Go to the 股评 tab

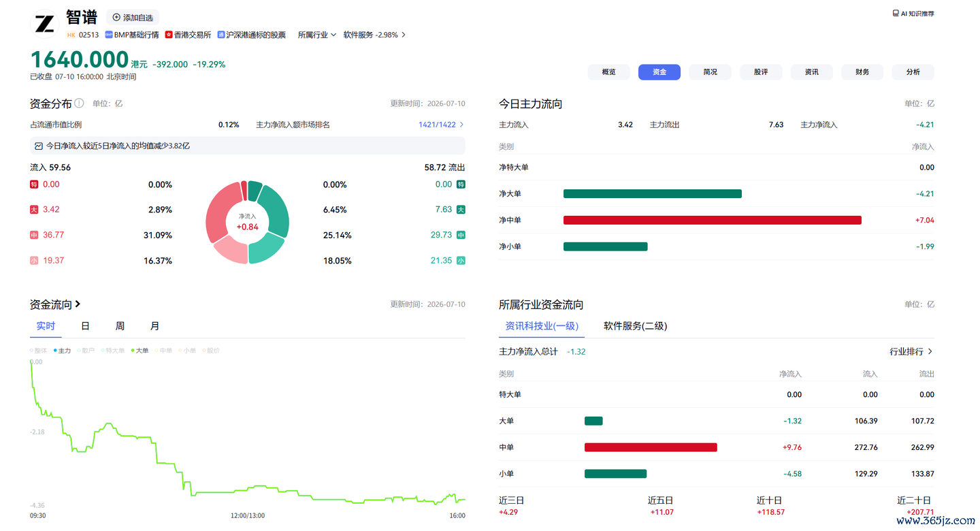(761, 72)
